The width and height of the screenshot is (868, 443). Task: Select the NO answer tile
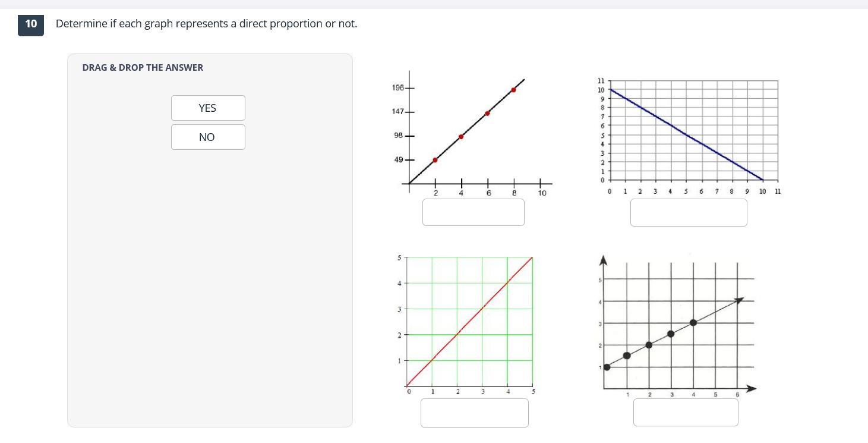pos(208,137)
